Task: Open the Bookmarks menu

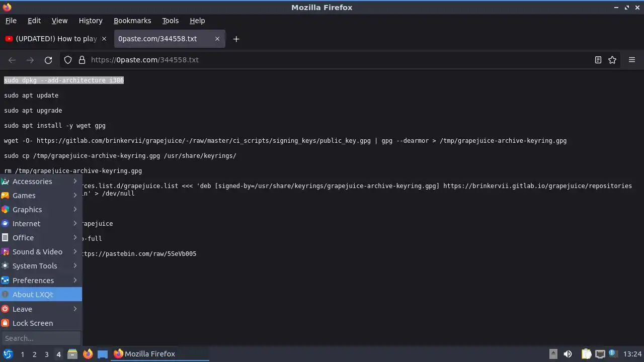Action: click(x=132, y=21)
